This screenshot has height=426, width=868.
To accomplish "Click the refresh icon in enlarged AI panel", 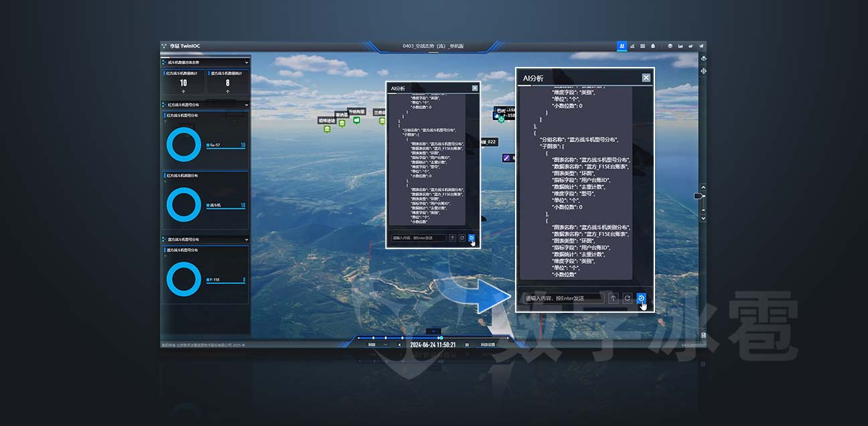I will point(627,298).
